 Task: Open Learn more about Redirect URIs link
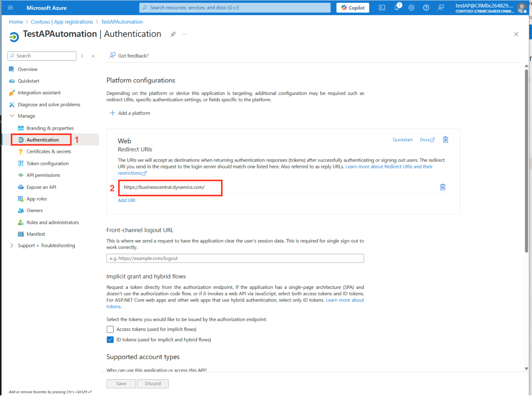pyautogui.click(x=389, y=167)
